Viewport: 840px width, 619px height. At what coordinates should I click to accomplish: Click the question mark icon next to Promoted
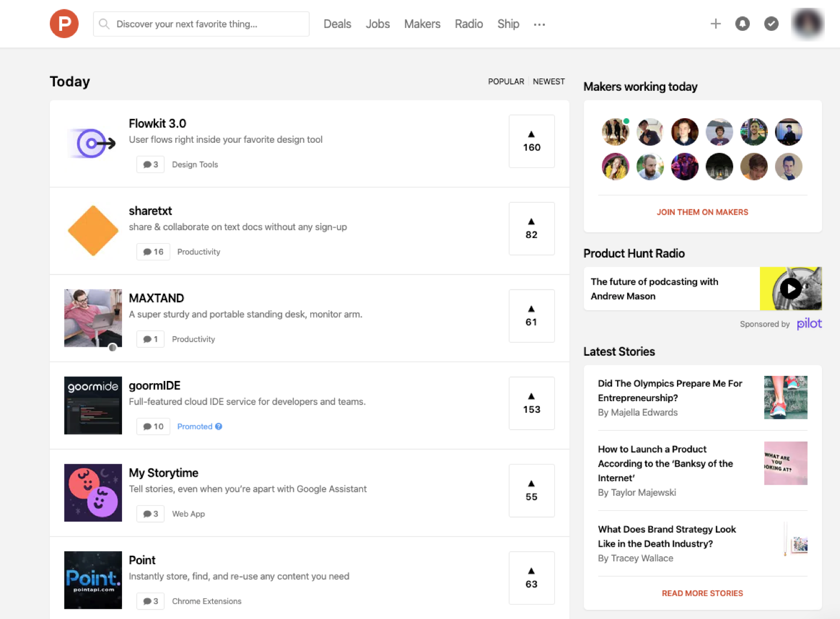pyautogui.click(x=219, y=426)
